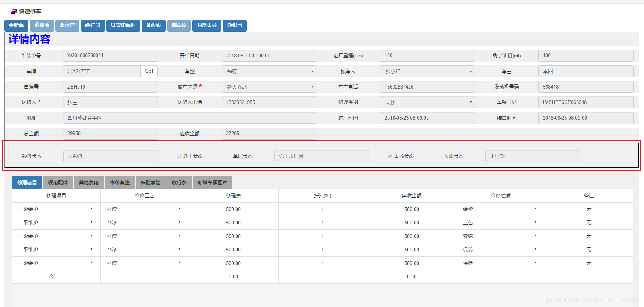Click the 自编号 field ZBH010
The height and width of the screenshot is (307, 644).
tap(111, 87)
